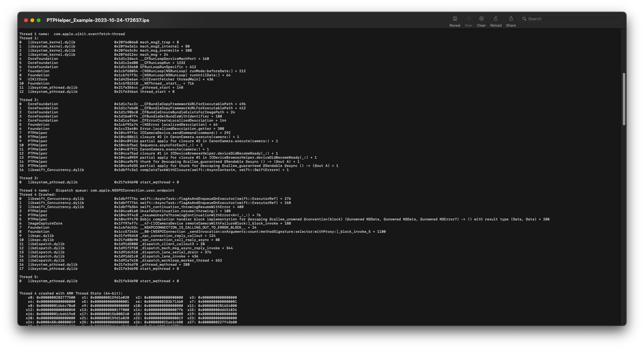
Task: Zoom the window with the green button
Action: [39, 20]
